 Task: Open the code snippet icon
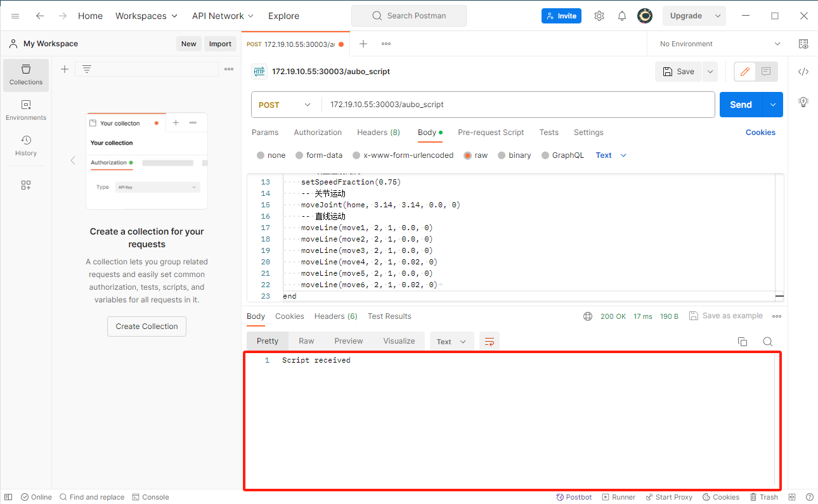(x=803, y=72)
